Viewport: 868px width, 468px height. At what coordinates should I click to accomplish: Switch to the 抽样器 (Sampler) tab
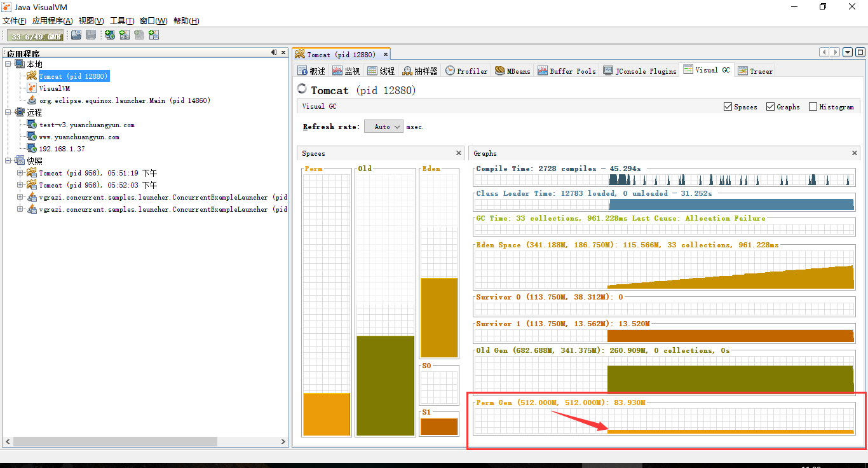pos(420,71)
